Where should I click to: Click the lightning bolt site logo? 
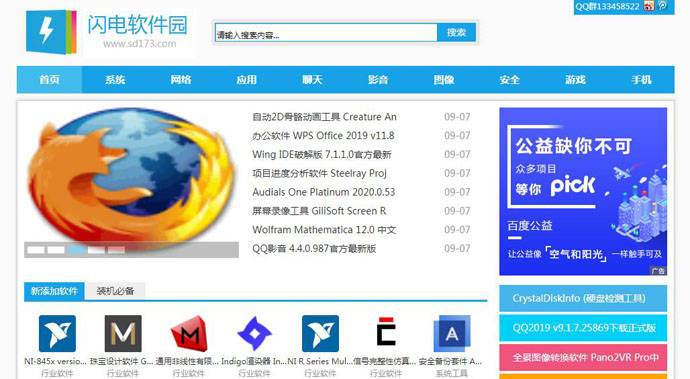click(51, 32)
